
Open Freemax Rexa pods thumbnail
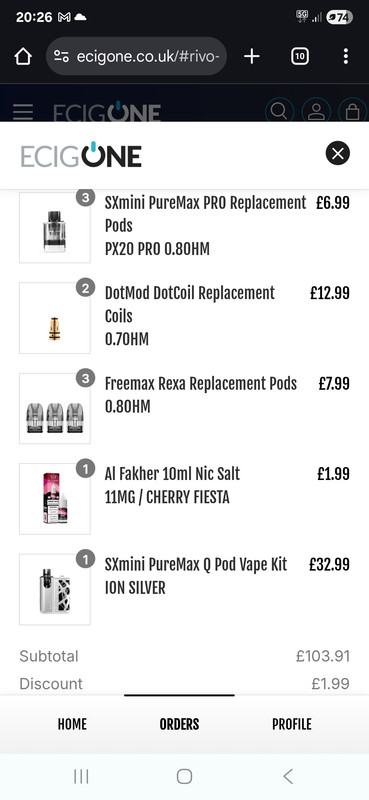pyautogui.click(x=55, y=408)
